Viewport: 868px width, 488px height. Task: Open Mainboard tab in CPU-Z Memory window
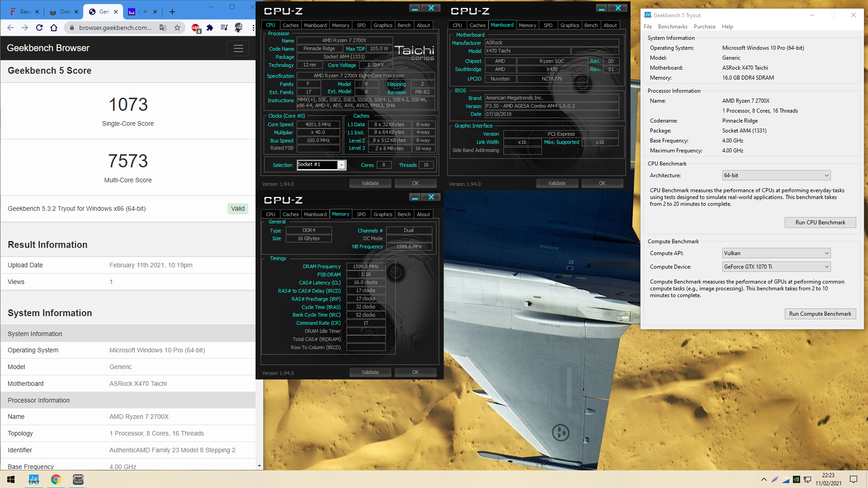click(x=315, y=214)
